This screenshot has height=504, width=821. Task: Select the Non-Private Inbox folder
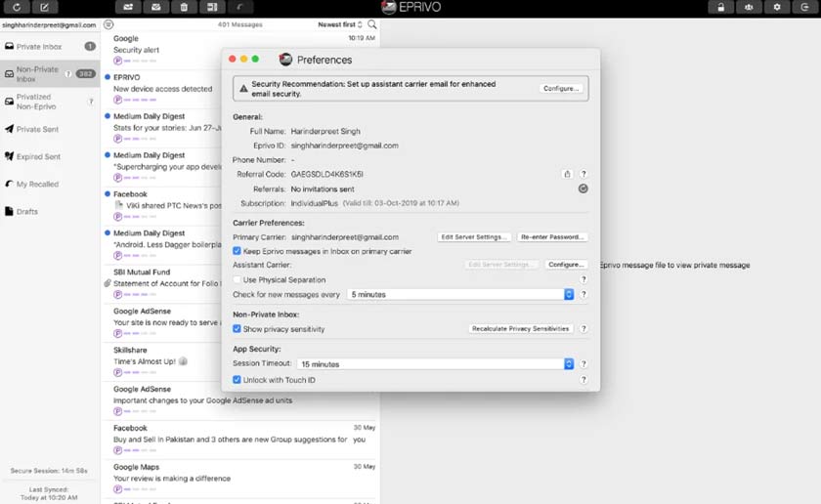tap(50, 74)
